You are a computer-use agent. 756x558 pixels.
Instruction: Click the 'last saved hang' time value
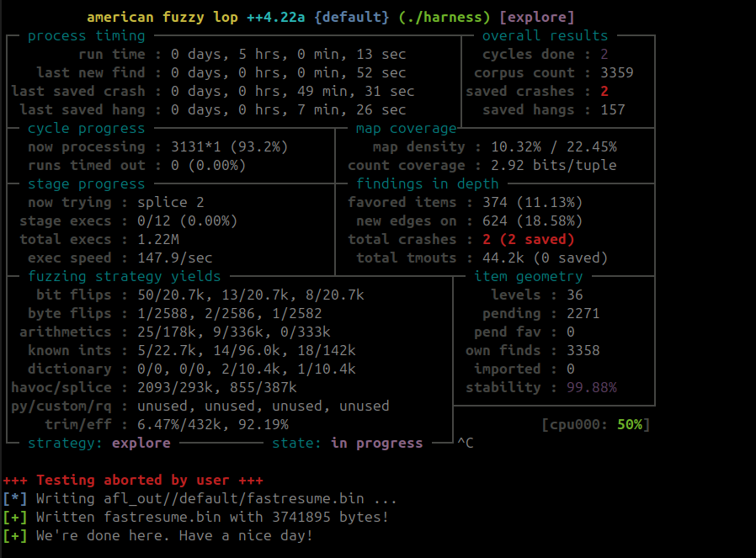(288, 110)
